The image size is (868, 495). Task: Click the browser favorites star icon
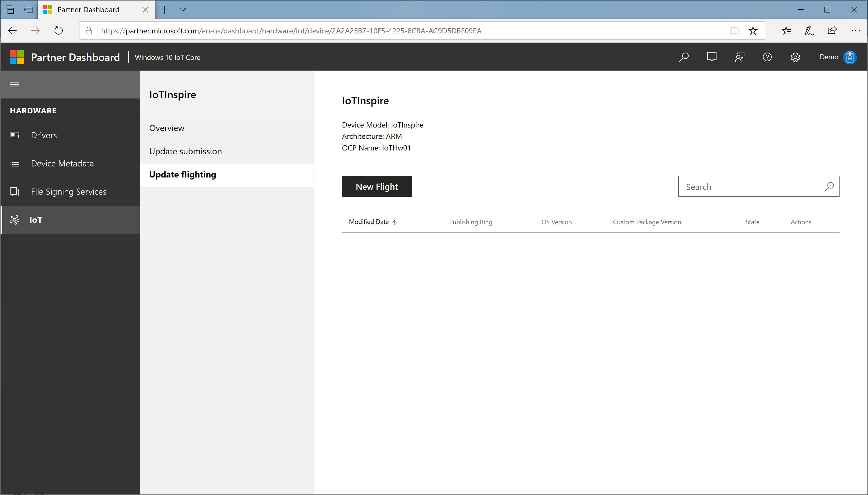(x=753, y=31)
